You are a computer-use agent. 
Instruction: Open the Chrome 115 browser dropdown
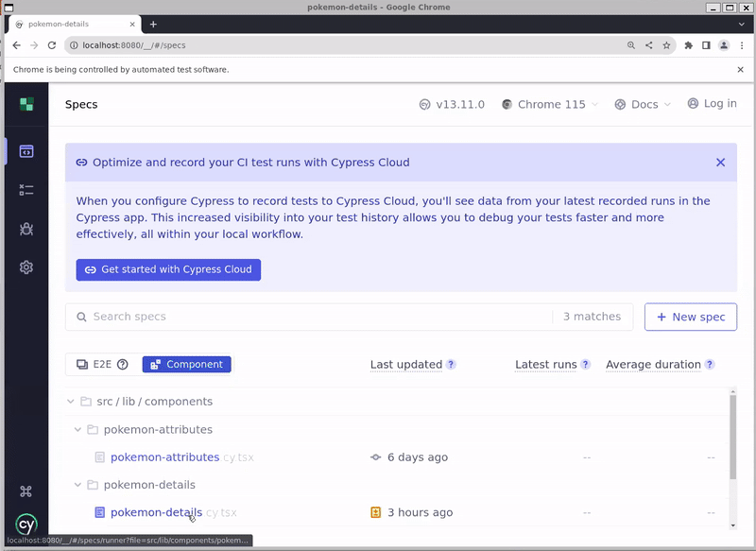point(550,105)
